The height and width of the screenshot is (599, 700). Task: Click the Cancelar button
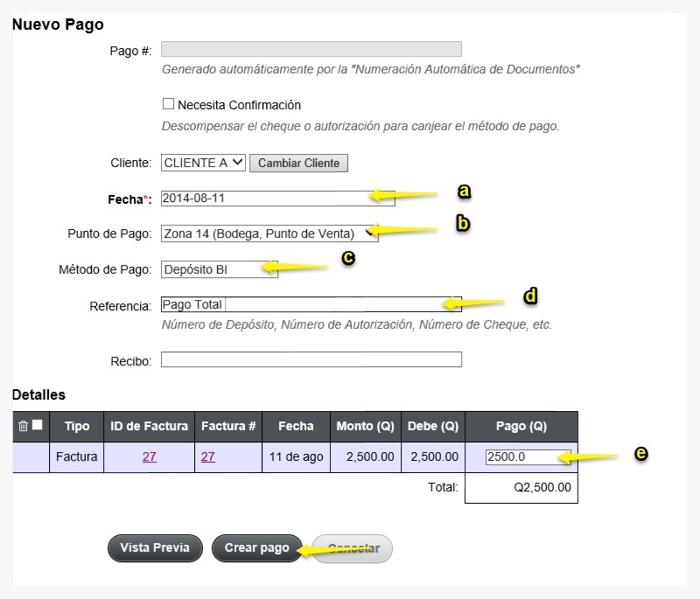353,548
